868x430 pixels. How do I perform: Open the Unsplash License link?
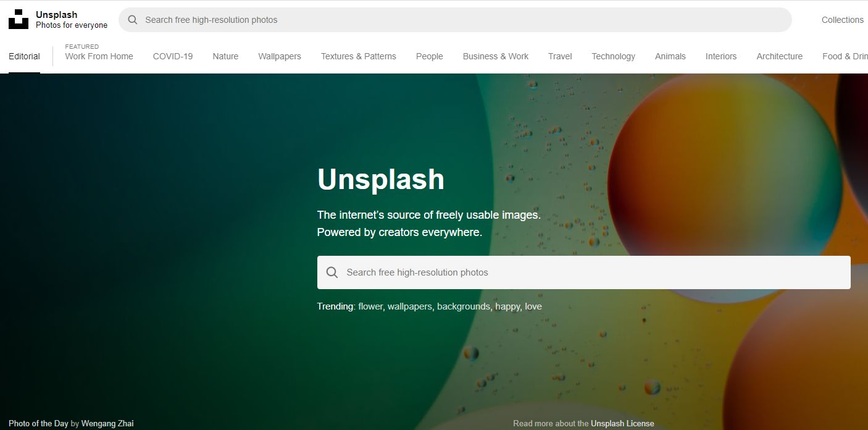622,423
